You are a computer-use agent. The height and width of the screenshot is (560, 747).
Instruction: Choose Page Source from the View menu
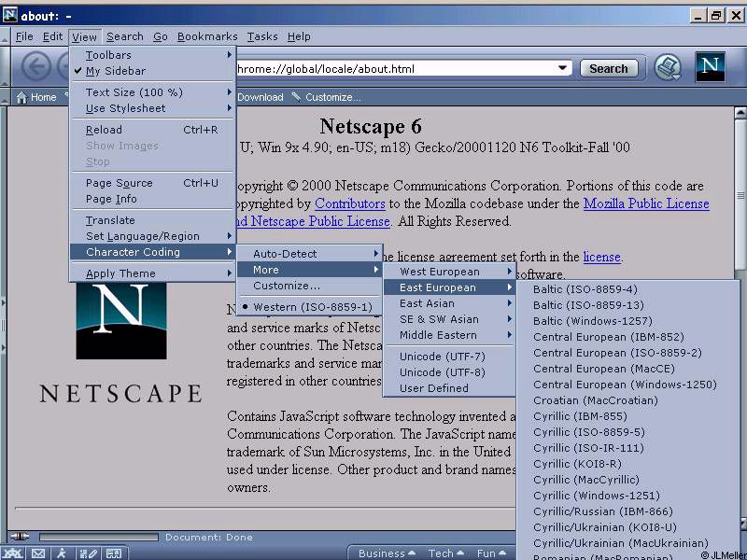[x=152, y=183]
